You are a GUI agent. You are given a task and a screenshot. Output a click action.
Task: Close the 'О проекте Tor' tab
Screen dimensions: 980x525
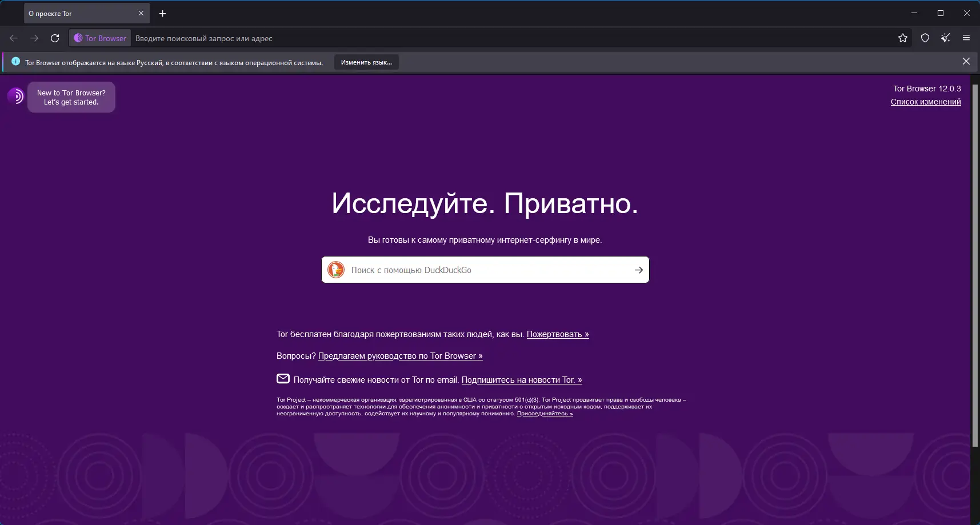tap(141, 14)
